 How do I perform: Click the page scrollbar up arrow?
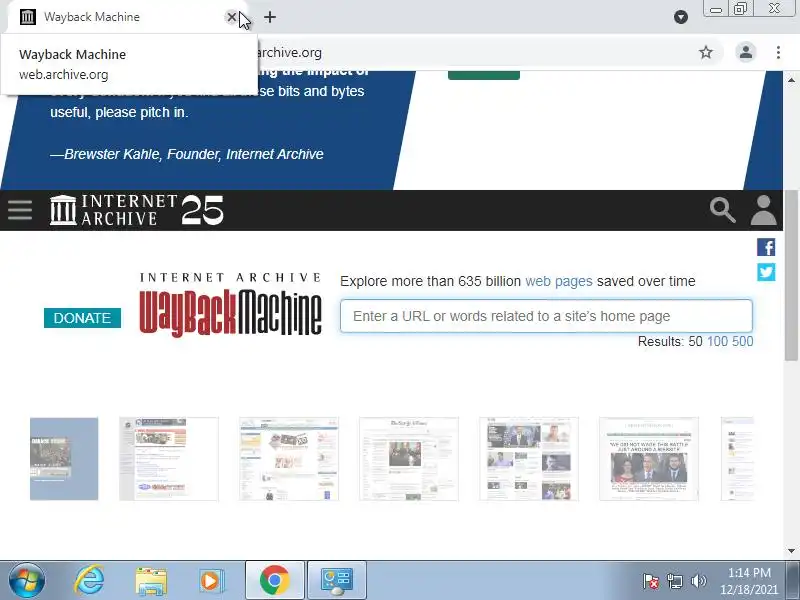tap(791, 80)
